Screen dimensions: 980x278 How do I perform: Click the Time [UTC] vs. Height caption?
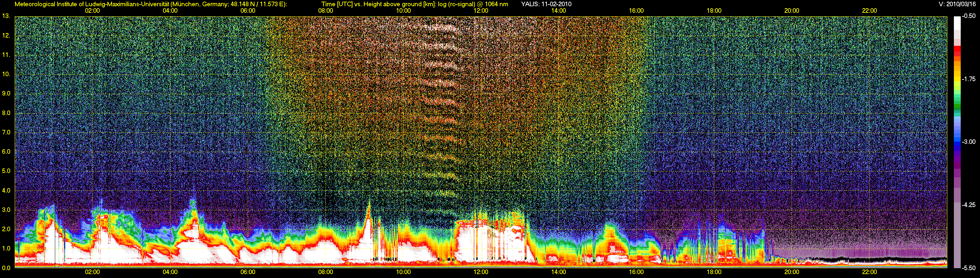click(414, 4)
